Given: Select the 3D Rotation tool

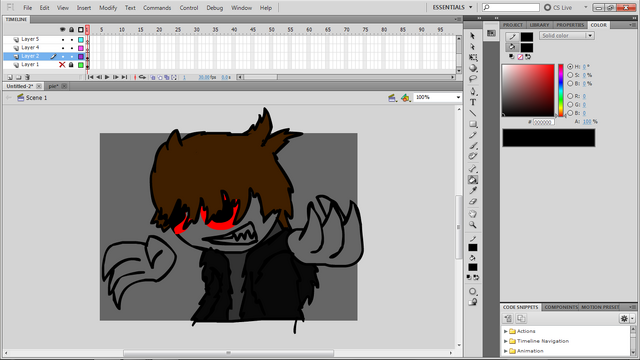Looking at the screenshot, I should 473,68.
